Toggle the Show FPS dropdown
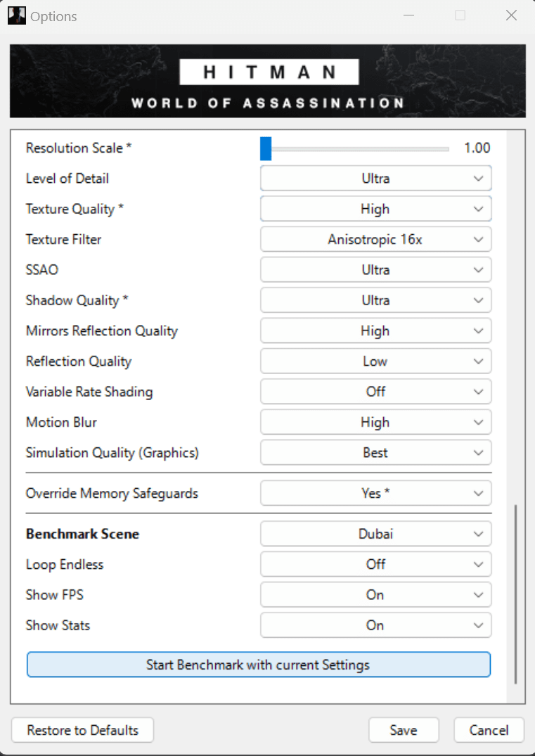This screenshot has height=756, width=535. click(x=375, y=595)
